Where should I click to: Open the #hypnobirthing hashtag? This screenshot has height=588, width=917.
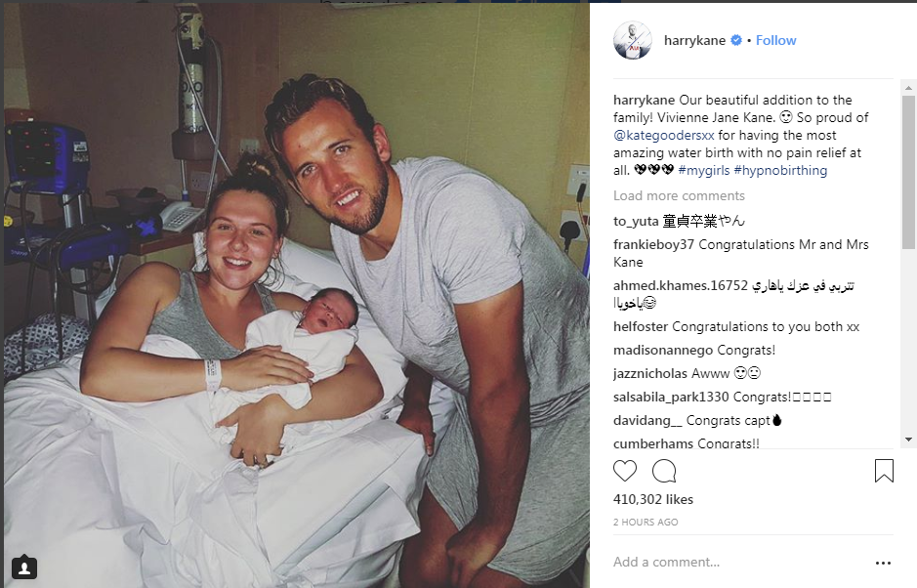pyautogui.click(x=780, y=170)
